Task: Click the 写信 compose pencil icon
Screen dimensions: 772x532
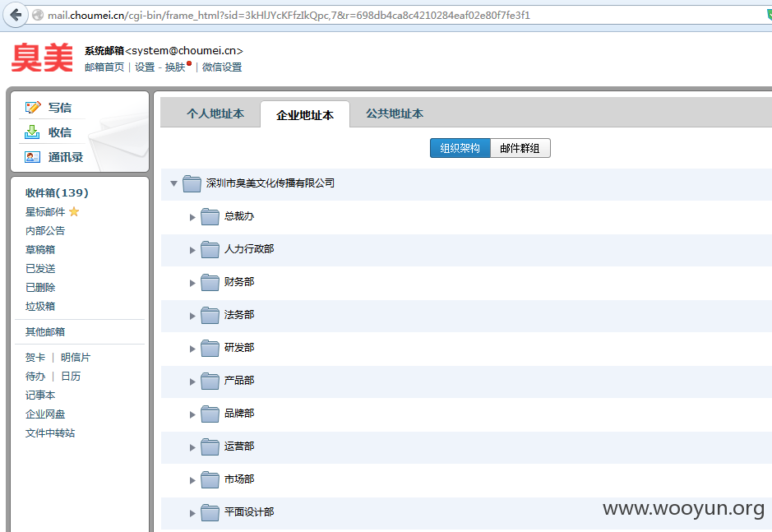Action: (x=33, y=108)
